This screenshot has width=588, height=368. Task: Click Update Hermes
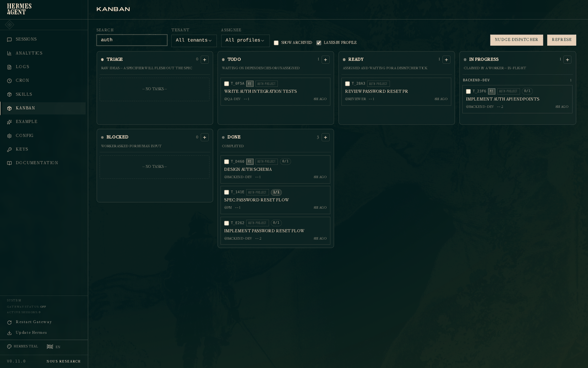tap(27, 333)
